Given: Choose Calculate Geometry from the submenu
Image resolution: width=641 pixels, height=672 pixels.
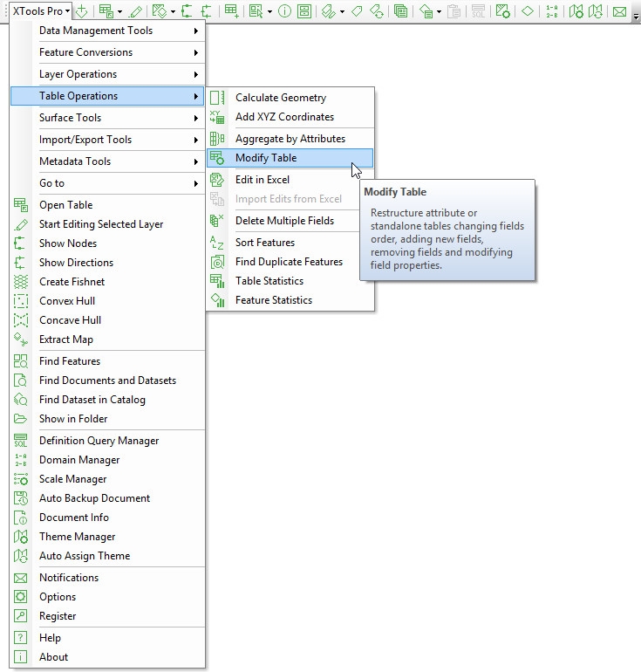Looking at the screenshot, I should coord(290,98).
